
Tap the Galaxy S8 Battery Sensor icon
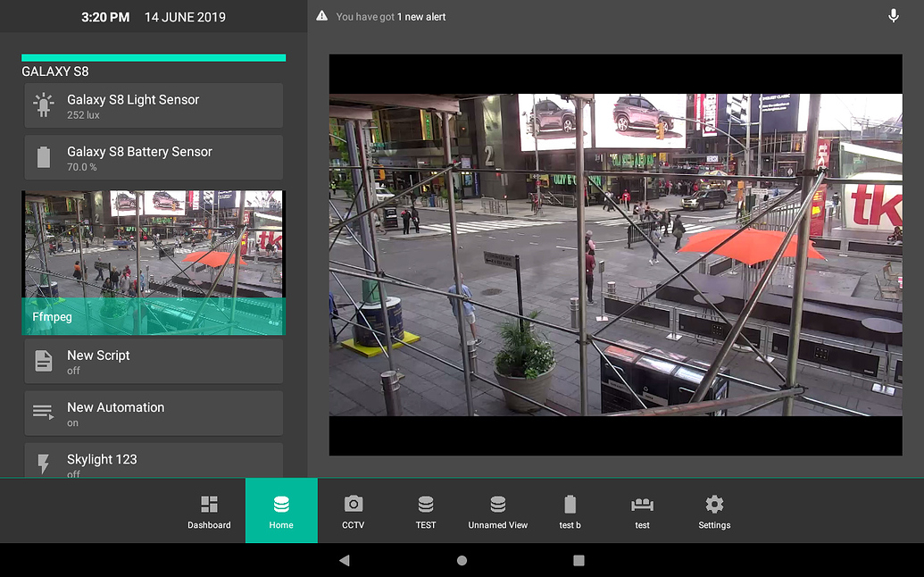(x=44, y=158)
